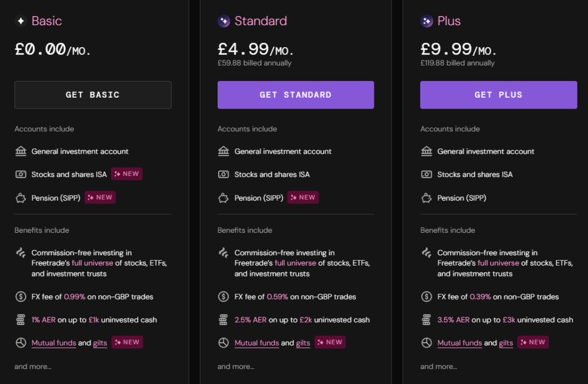
Task: Click the Standard plan star icon
Action: (224, 21)
